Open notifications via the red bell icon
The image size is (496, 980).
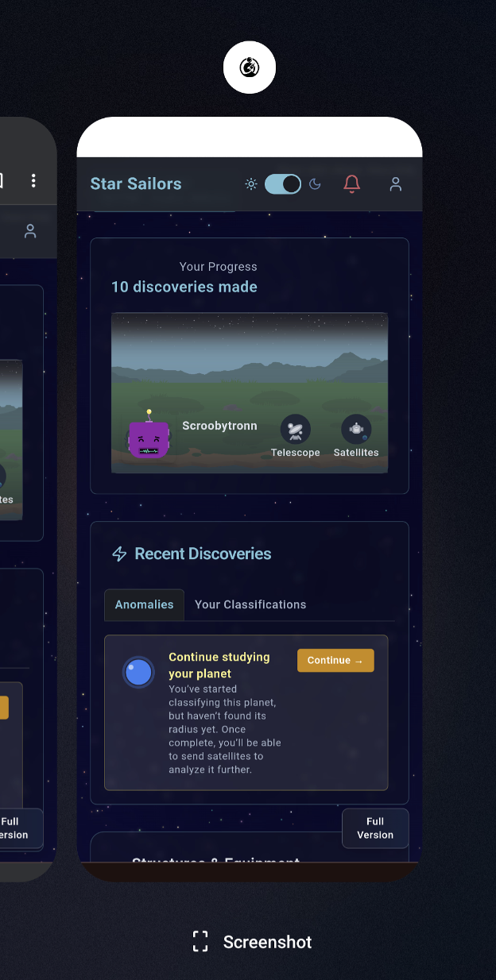(351, 184)
